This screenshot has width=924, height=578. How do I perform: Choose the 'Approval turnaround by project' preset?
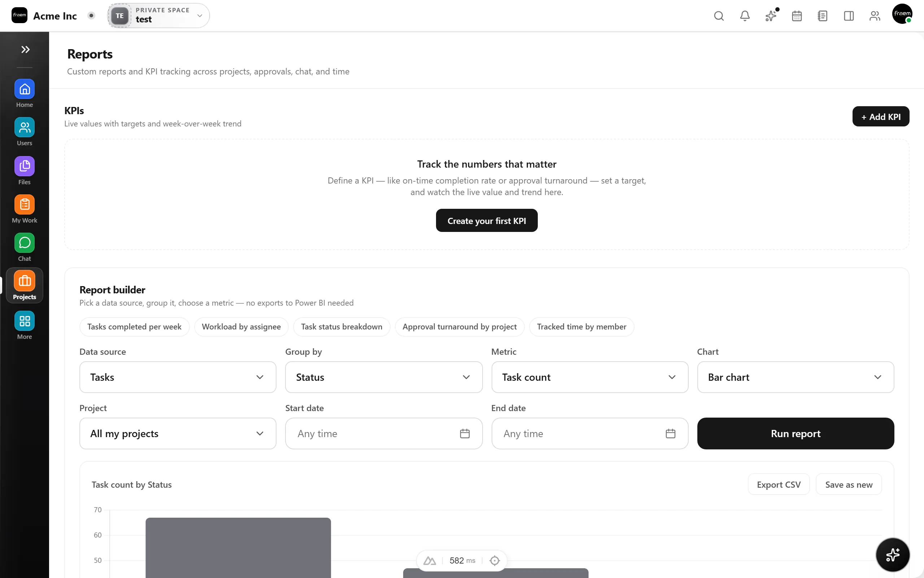click(x=460, y=327)
